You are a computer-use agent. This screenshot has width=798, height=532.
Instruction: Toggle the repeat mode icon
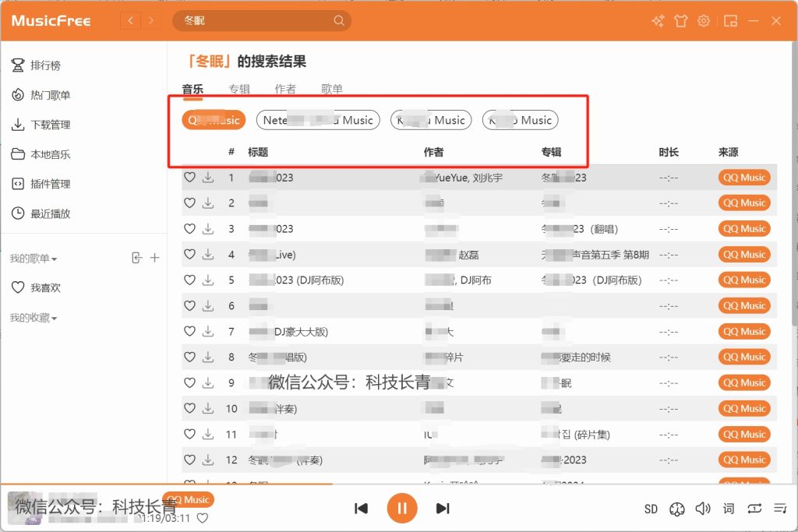754,509
